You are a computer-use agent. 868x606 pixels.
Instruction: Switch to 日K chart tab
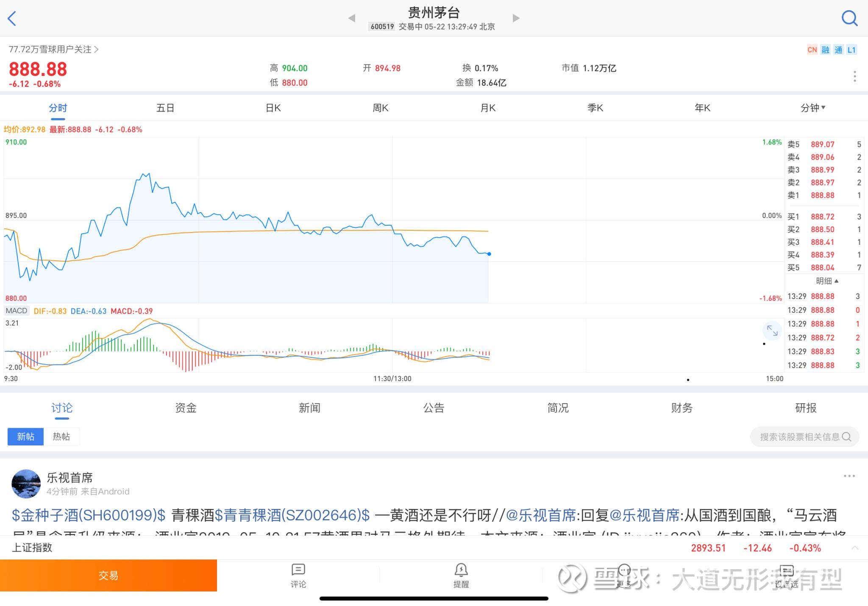click(x=273, y=108)
